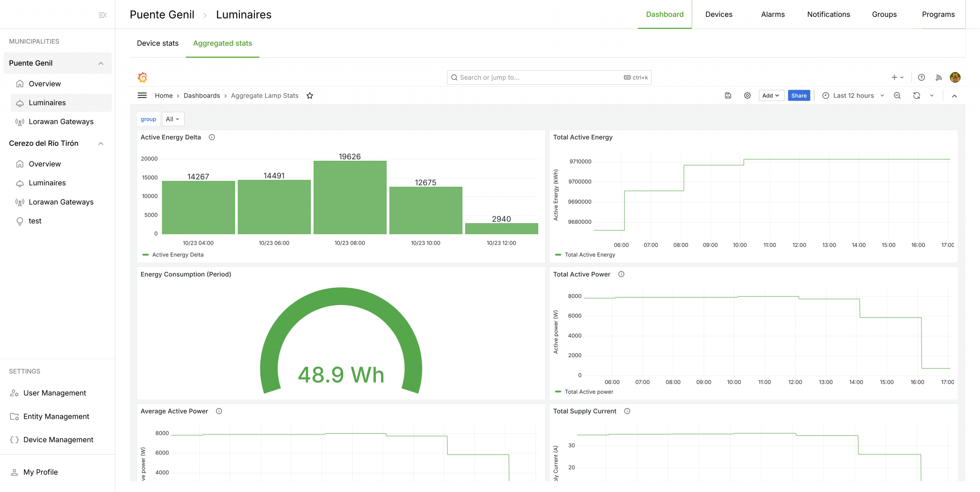Collapse the left sidebar

[102, 15]
